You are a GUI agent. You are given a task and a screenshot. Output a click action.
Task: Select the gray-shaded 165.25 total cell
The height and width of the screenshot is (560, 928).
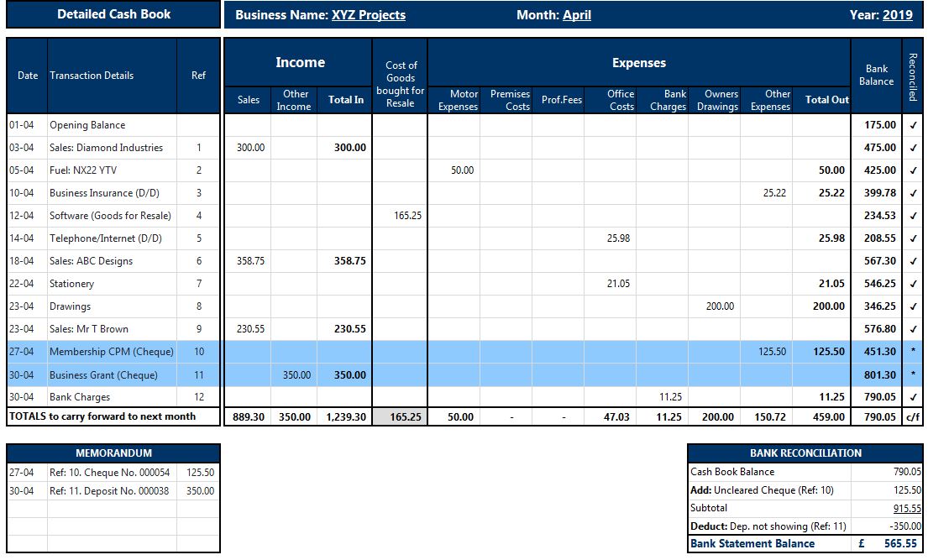click(x=400, y=416)
